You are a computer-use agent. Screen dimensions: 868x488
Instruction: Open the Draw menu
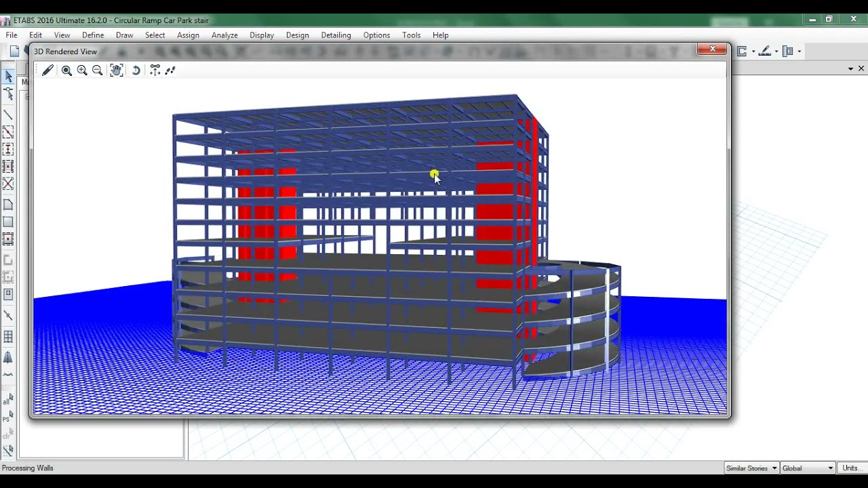pyautogui.click(x=124, y=35)
